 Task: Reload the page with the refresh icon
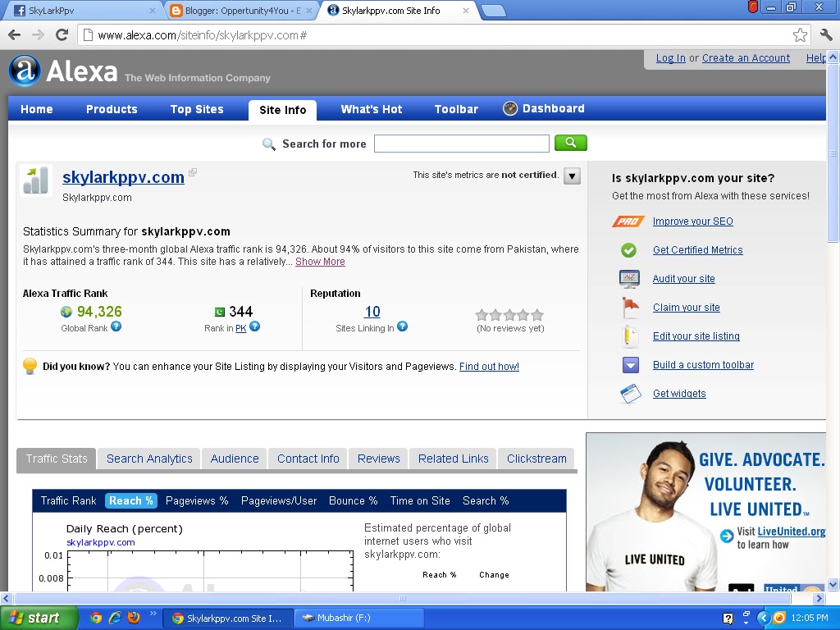tap(62, 34)
